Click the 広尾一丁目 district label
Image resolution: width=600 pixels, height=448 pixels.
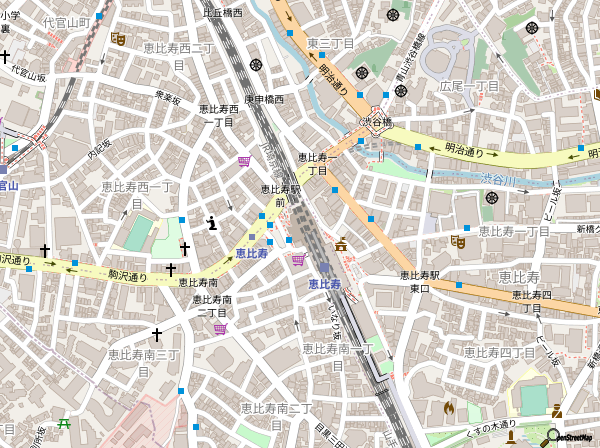pos(468,86)
